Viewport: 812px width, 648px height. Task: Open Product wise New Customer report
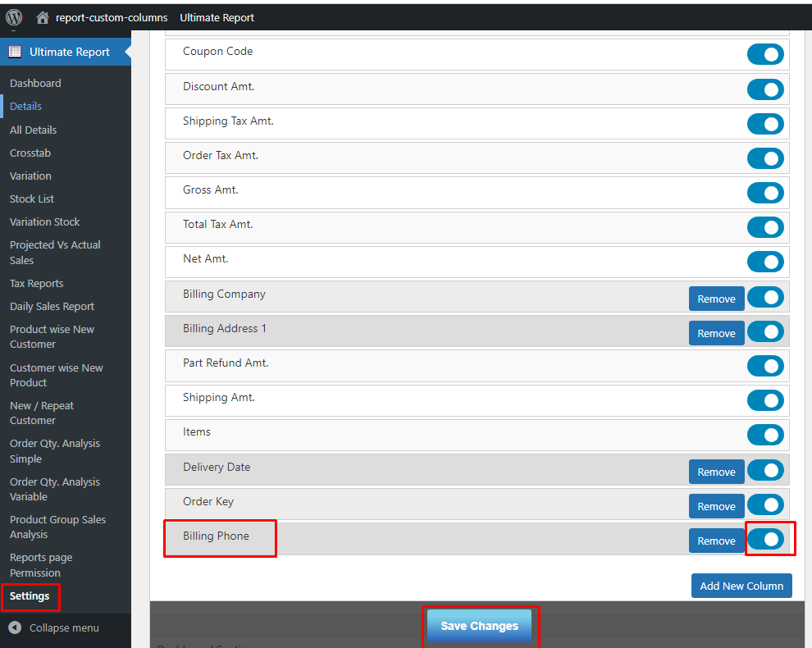pyautogui.click(x=52, y=336)
